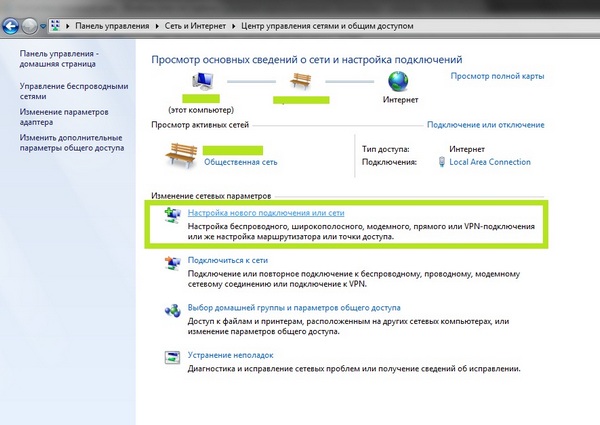
Task: Click the Internet globe icon
Action: (398, 81)
